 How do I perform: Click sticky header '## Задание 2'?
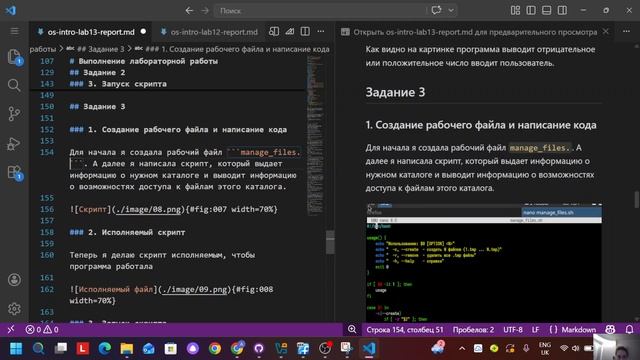tap(97, 73)
